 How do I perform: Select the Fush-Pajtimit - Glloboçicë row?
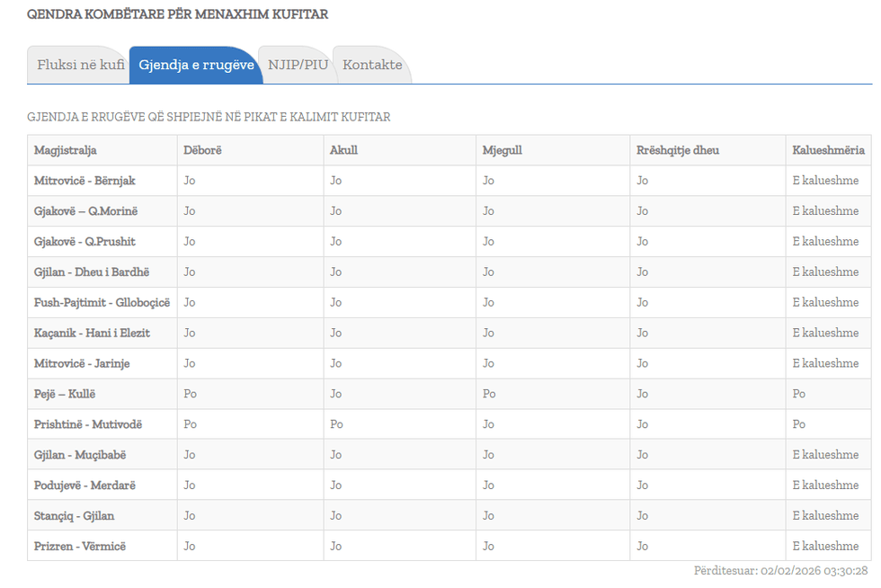(102, 302)
